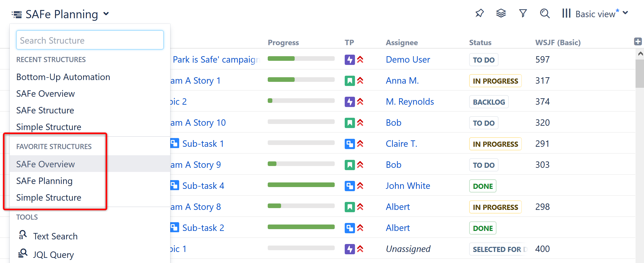Click the JQL Query tool icon
644x263 pixels.
coord(23,254)
